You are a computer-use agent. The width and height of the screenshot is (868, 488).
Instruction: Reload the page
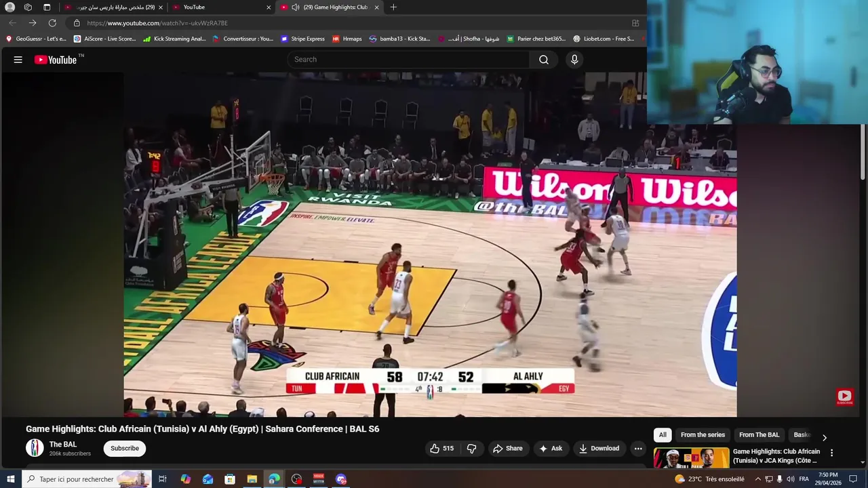coord(52,23)
